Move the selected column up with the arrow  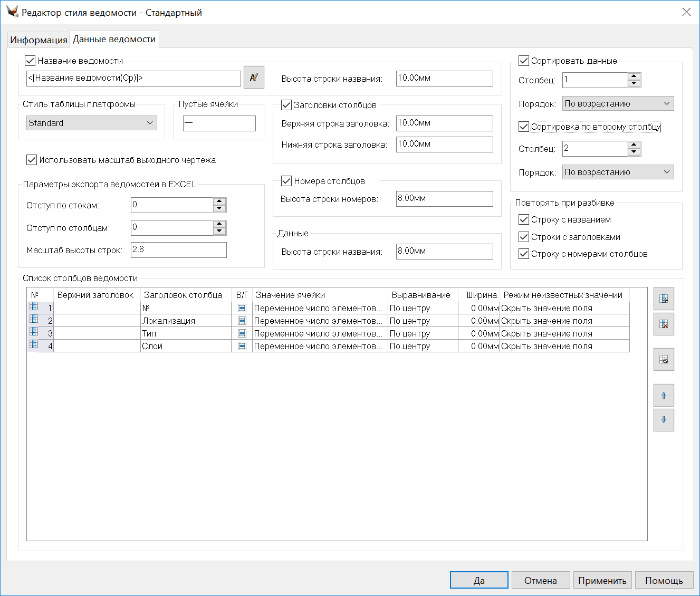click(x=664, y=396)
